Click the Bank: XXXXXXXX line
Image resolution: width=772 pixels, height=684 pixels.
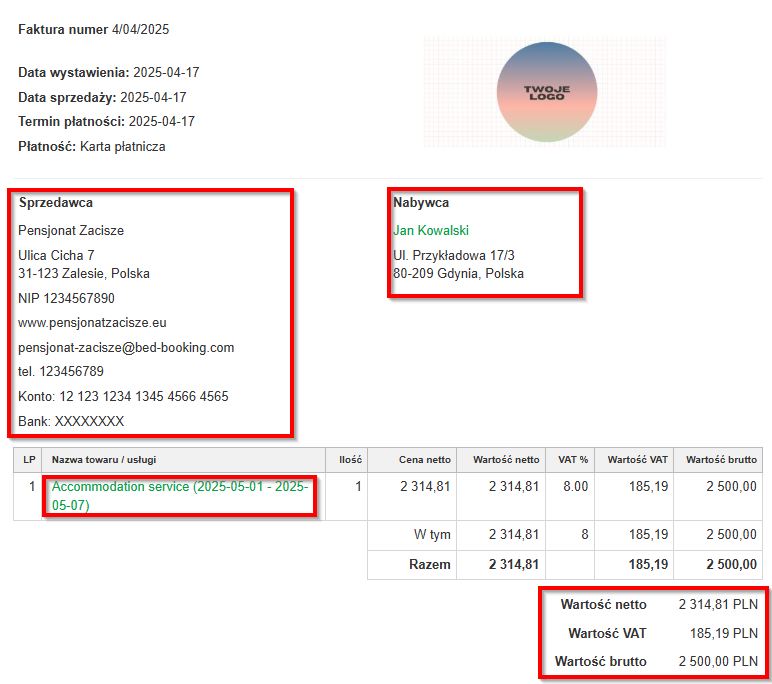point(71,422)
